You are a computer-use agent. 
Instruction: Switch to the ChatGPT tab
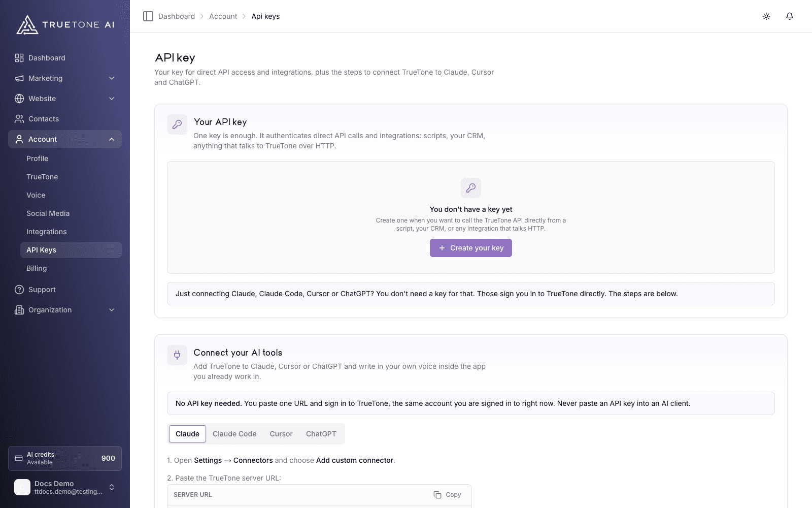(x=321, y=434)
